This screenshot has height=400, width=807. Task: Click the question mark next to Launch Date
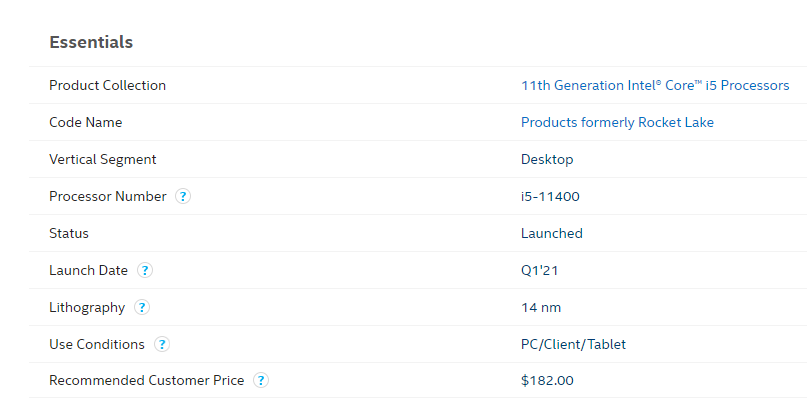point(145,270)
